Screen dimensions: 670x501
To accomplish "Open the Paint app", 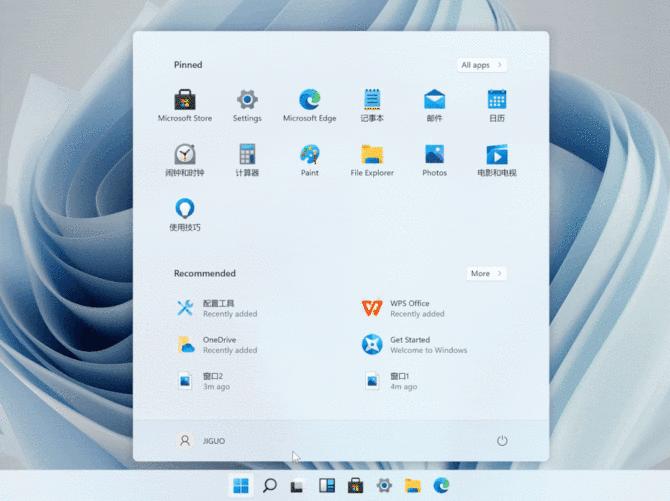I will click(309, 161).
